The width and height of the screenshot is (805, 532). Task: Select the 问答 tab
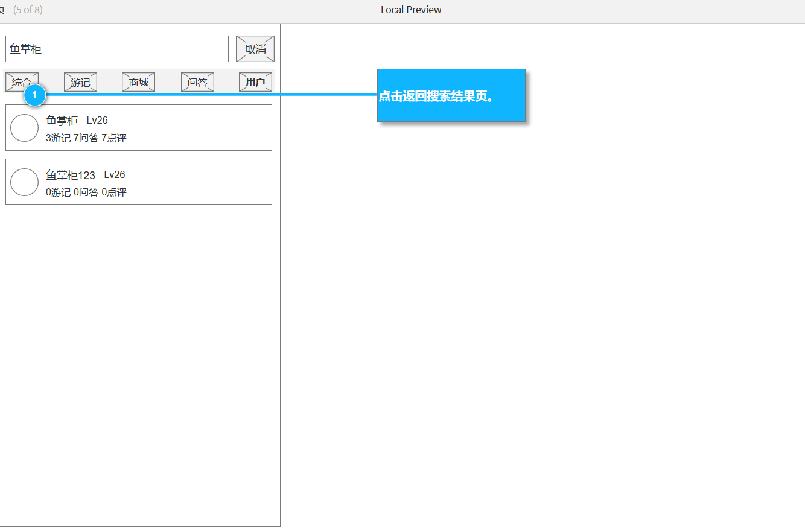point(197,82)
